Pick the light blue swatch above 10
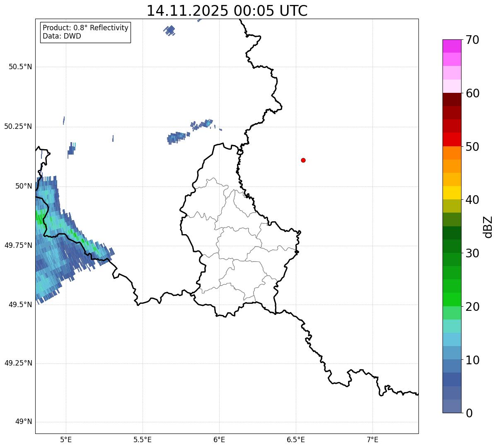The width and height of the screenshot is (498, 448). click(x=452, y=353)
